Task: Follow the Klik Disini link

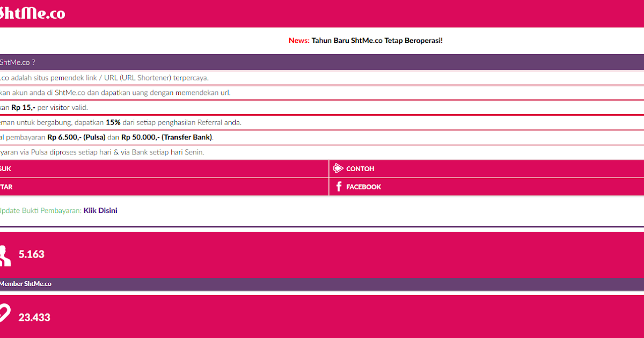Action: click(x=100, y=211)
